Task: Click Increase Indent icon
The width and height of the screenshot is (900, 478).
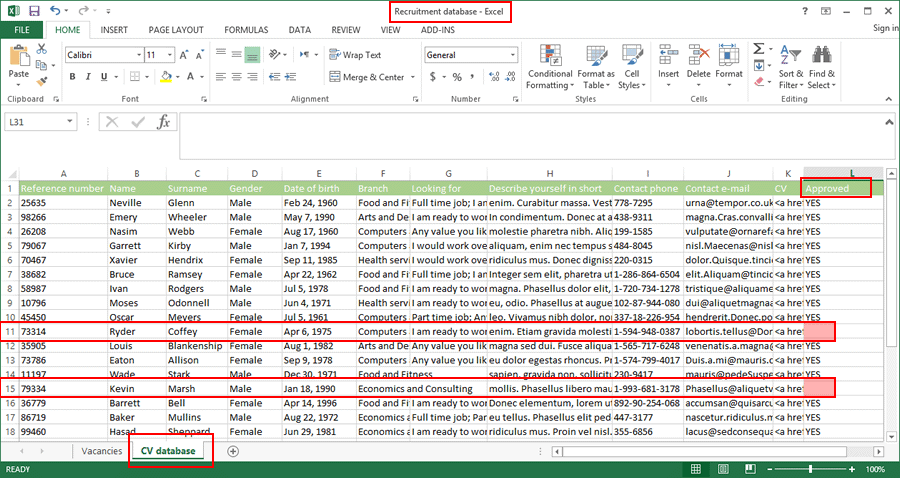Action: pyautogui.click(x=290, y=77)
